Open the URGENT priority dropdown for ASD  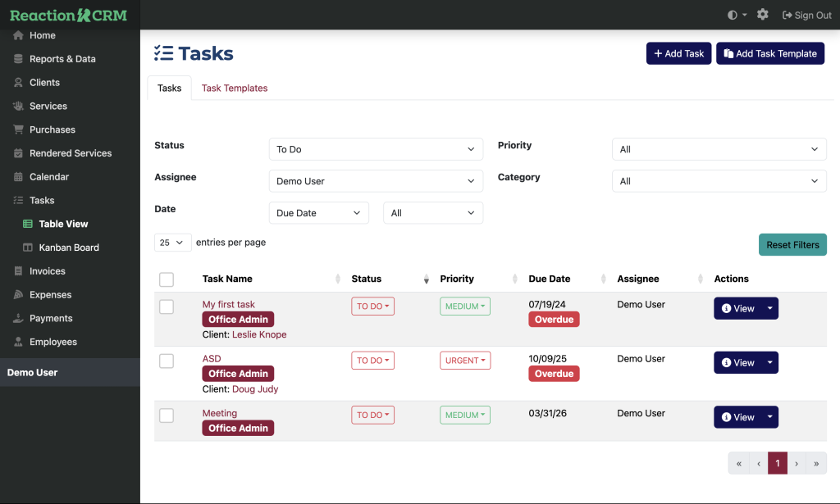tap(465, 361)
